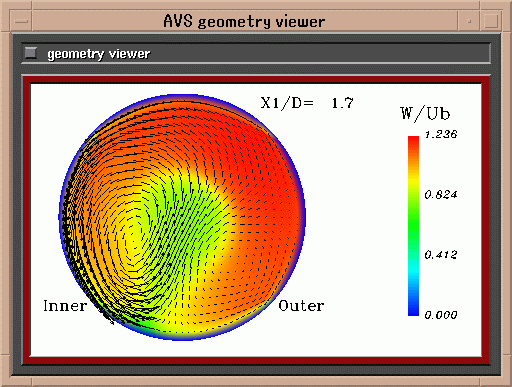Viewport: 512px width, 387px height.
Task: Click the W/Ub legend title
Action: (x=425, y=113)
